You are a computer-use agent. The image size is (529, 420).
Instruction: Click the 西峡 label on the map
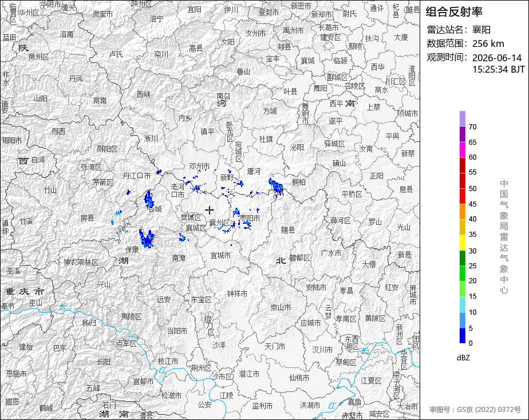tap(143, 94)
